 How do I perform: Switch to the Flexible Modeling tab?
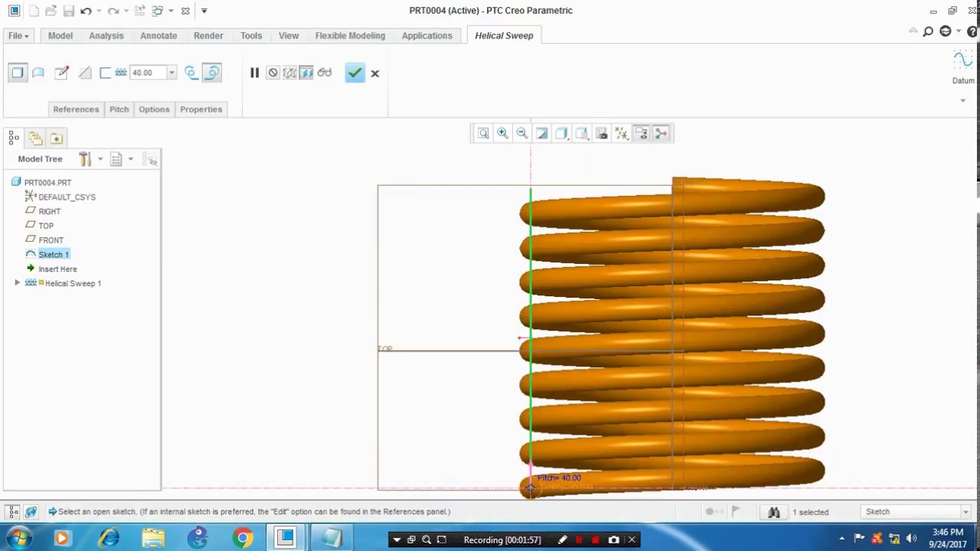pyautogui.click(x=350, y=36)
